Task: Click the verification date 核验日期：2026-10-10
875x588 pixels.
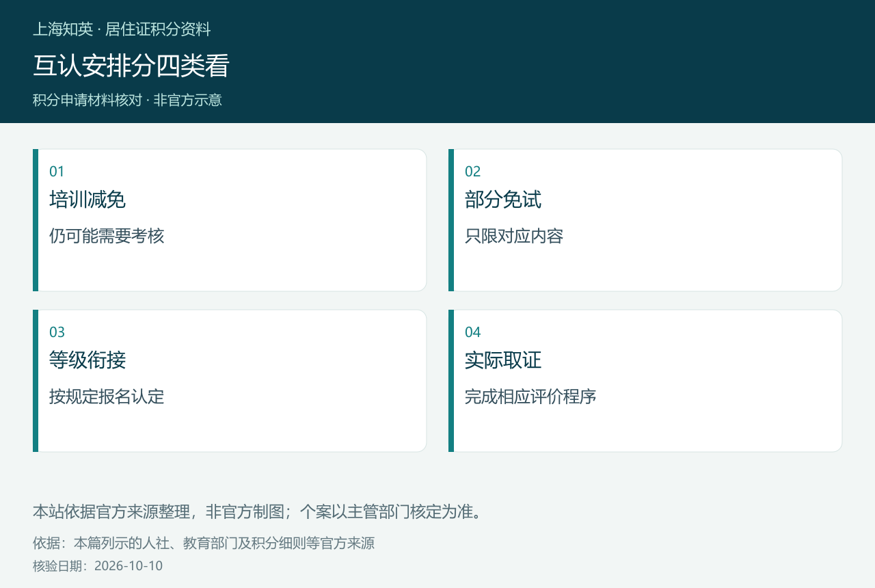Action: 98,566
